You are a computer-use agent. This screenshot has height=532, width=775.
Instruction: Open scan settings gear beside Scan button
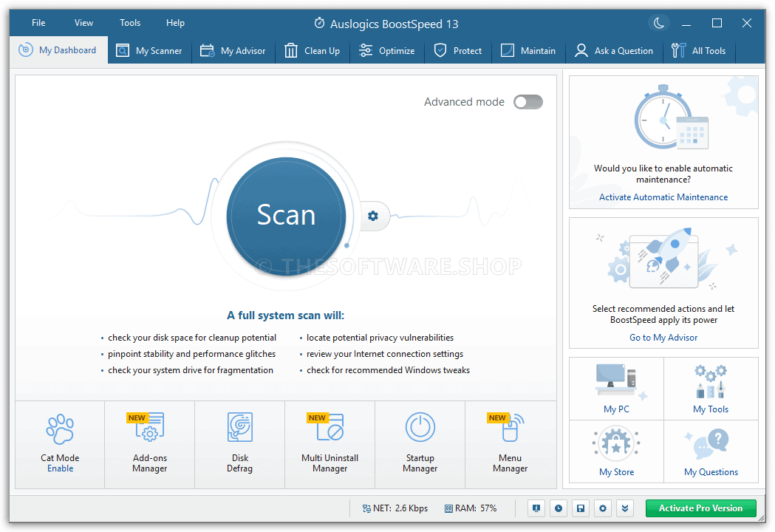point(373,216)
